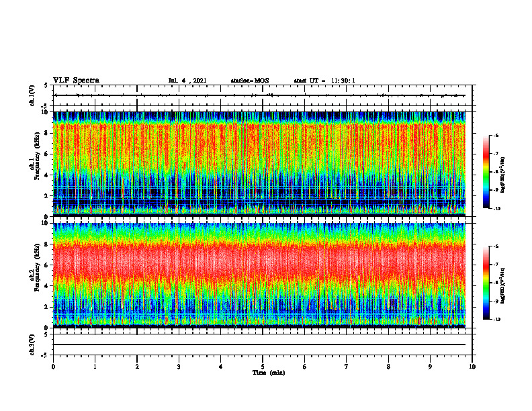Click the ch.1 power color scale bar
This screenshot has width=532, height=411.
486,172
